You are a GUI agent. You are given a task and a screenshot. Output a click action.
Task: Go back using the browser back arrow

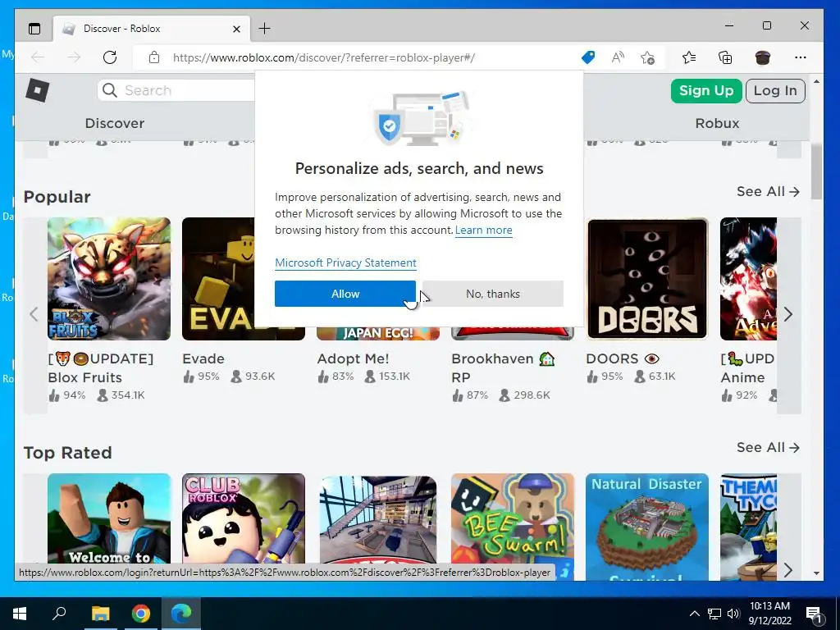38,57
